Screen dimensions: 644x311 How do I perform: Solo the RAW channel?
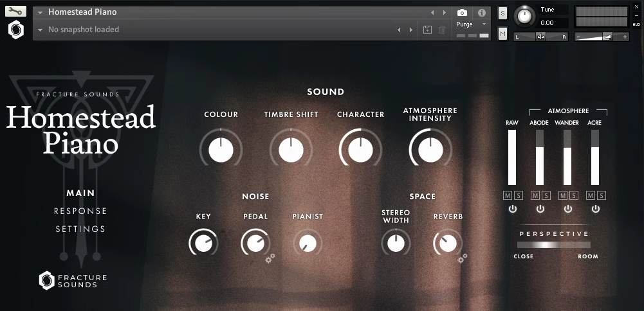[x=519, y=196]
